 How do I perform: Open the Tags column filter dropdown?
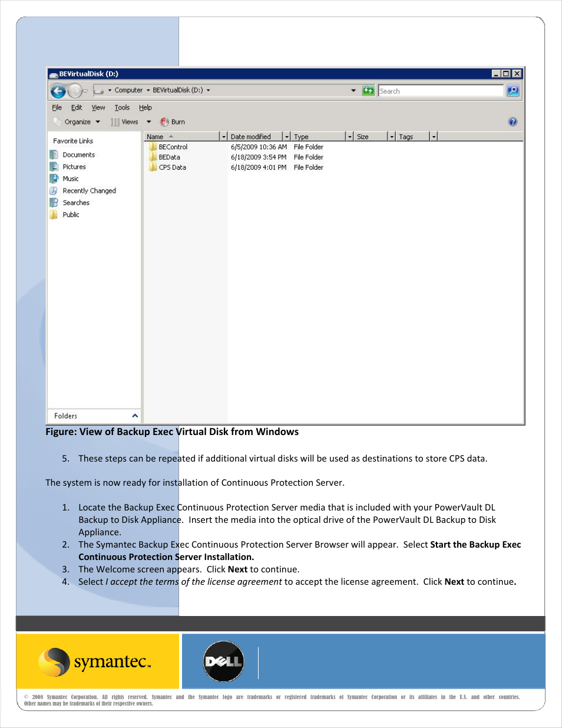click(434, 137)
